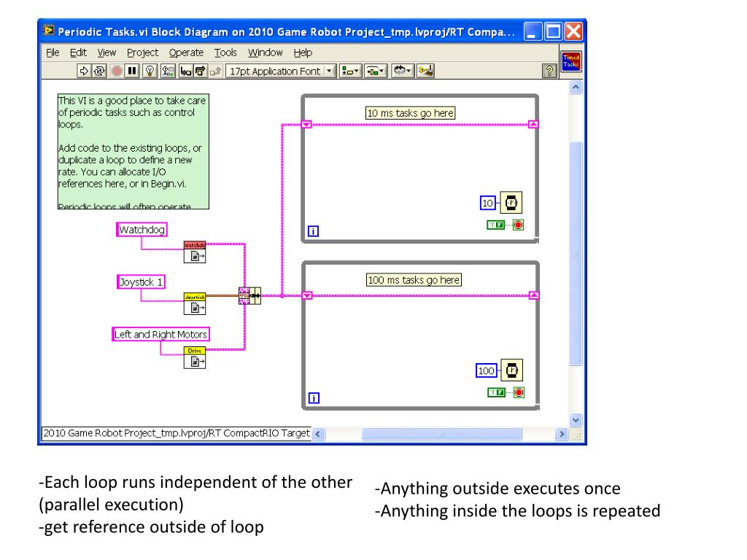Click the Run arrow toolbar button
The height and width of the screenshot is (560, 747).
click(x=84, y=71)
